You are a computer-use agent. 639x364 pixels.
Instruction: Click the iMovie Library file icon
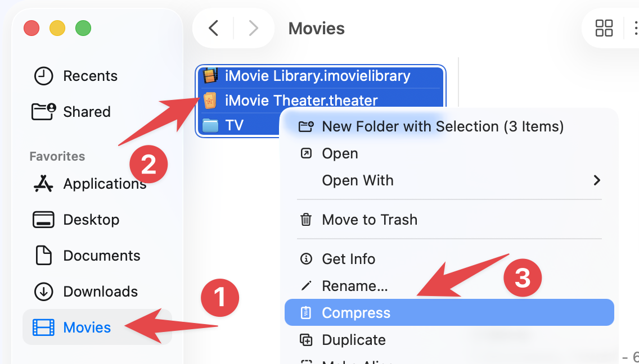pyautogui.click(x=210, y=76)
